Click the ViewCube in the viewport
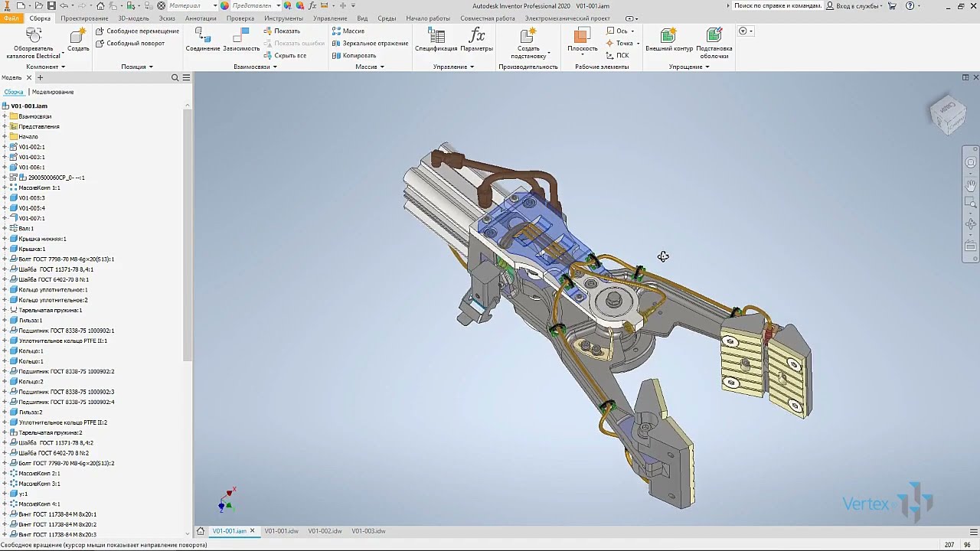This screenshot has height=551, width=980. [947, 115]
